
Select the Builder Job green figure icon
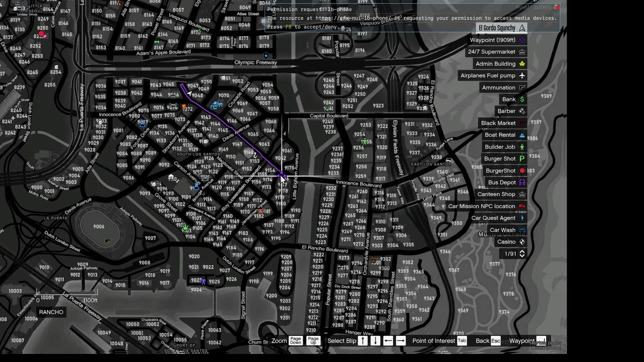click(522, 147)
